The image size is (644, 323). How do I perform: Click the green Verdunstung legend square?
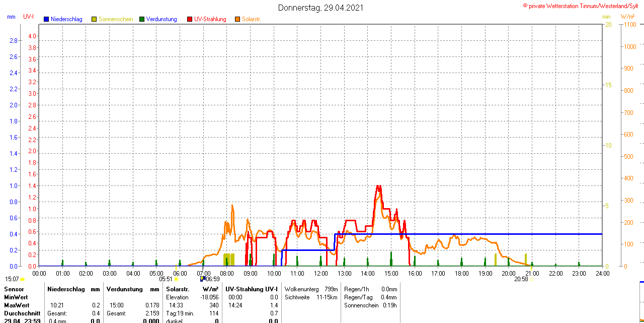click(x=142, y=19)
